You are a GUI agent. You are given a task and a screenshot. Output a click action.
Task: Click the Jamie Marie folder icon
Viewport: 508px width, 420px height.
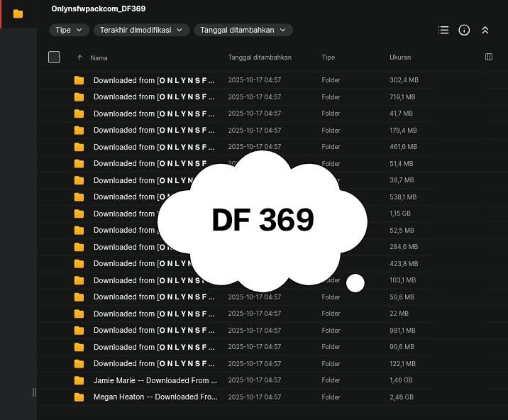[x=79, y=380]
